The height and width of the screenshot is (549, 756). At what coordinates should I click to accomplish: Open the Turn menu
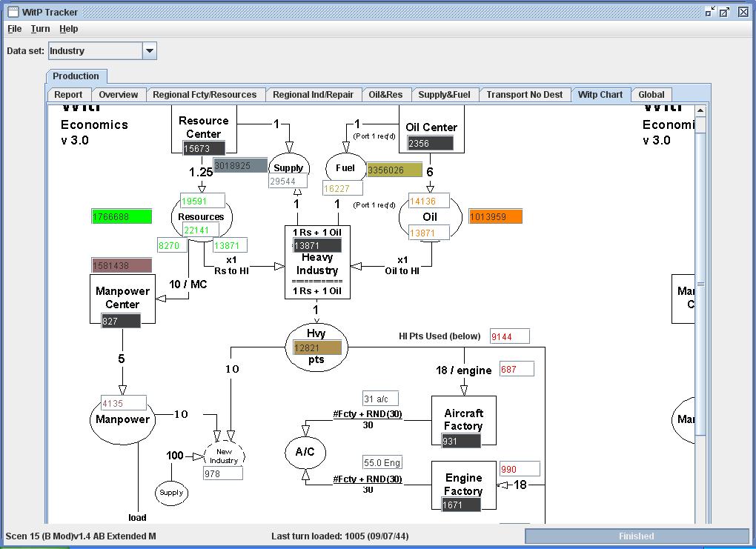click(40, 29)
